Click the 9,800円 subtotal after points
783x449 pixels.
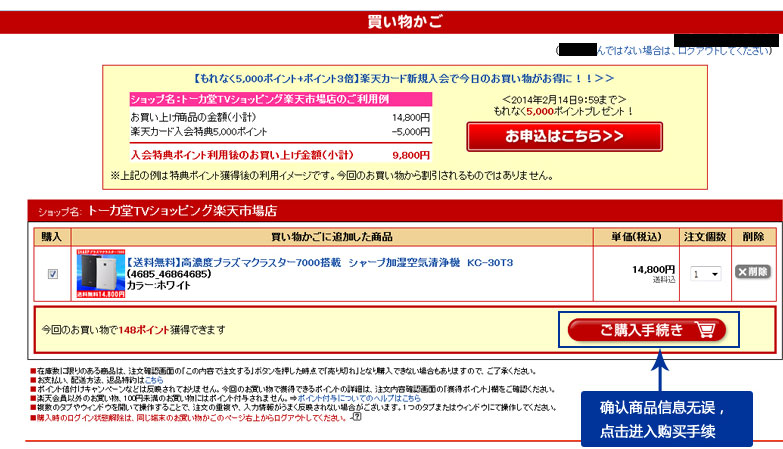point(411,155)
